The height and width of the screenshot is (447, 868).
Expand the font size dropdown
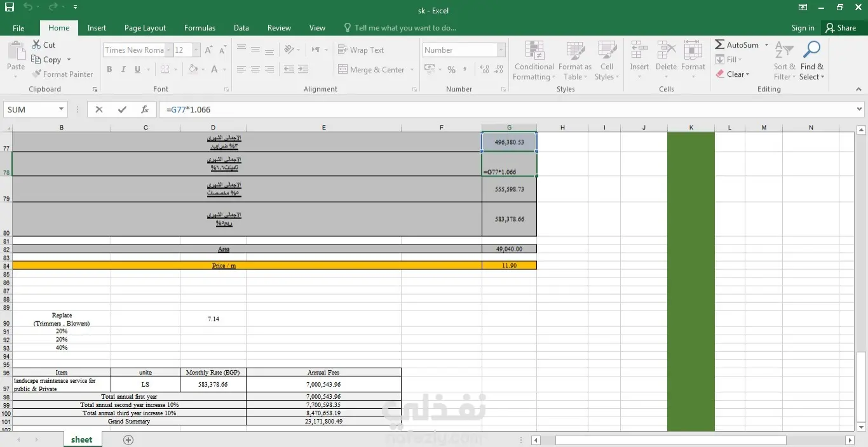pyautogui.click(x=196, y=50)
